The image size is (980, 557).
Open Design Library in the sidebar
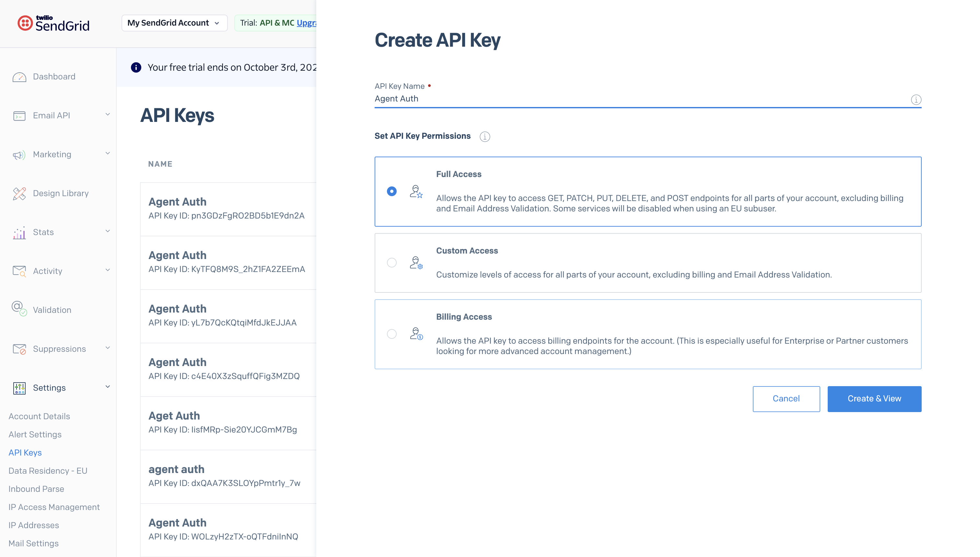click(61, 193)
